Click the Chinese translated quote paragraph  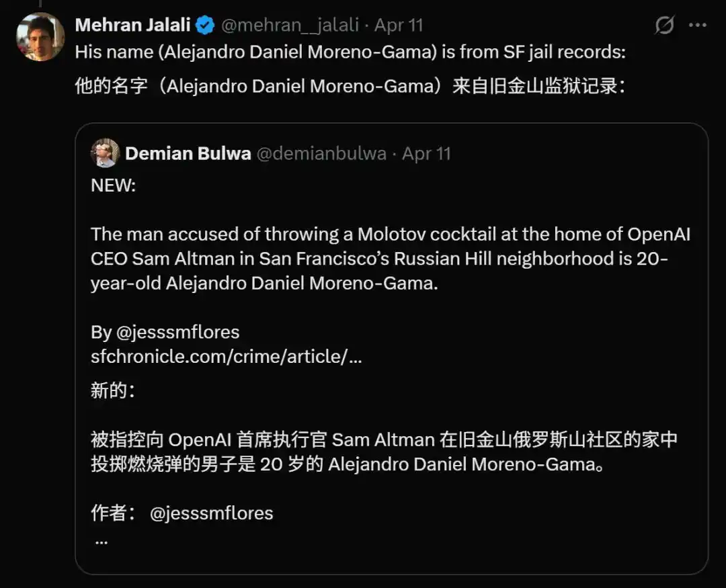coord(385,452)
